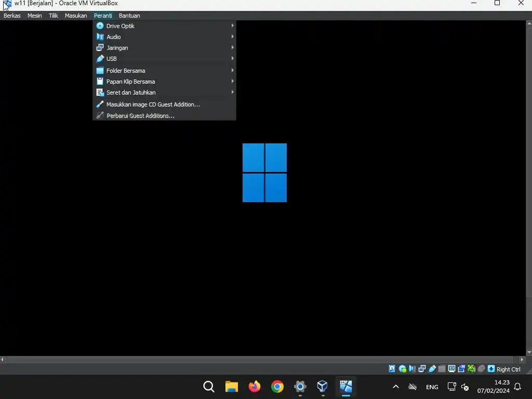Open the Tilik menu
Screen dimensions: 532x399
(54, 16)
